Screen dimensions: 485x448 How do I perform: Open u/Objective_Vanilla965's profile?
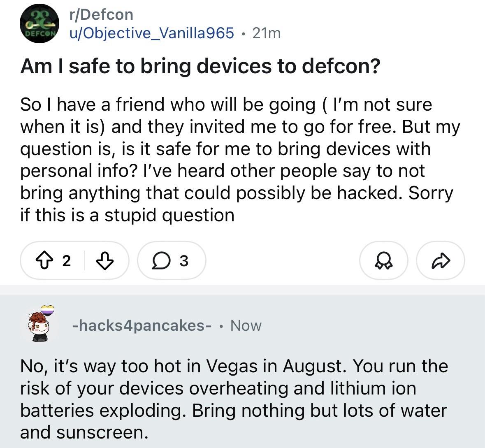[152, 33]
